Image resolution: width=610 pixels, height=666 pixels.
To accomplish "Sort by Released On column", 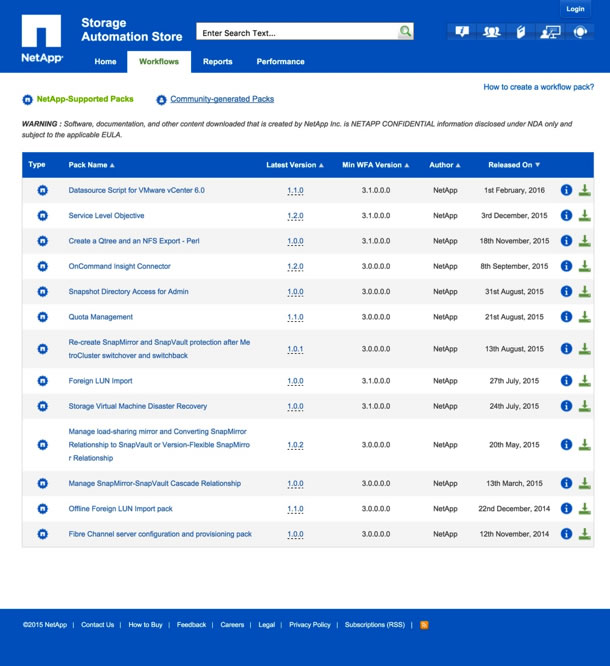I will 514,165.
